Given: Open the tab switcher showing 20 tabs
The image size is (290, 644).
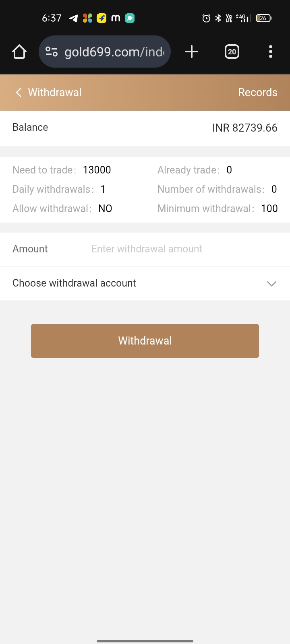Looking at the screenshot, I should (x=232, y=52).
